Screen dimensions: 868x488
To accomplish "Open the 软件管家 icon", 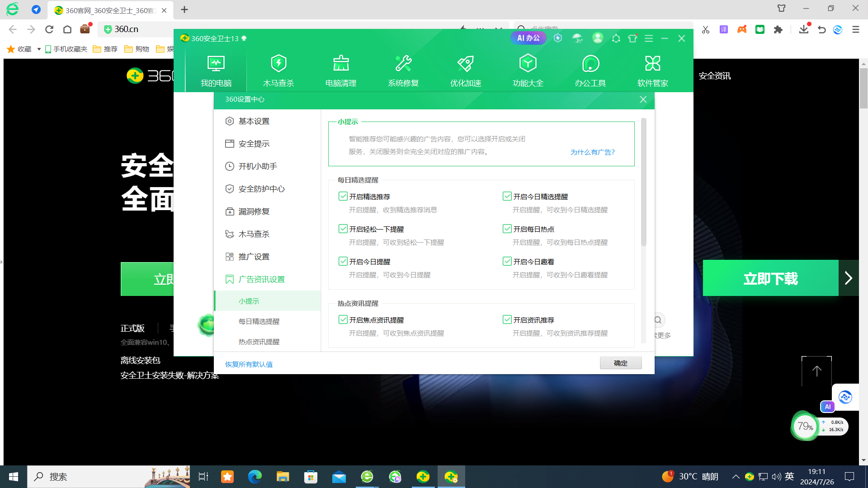I will click(x=652, y=64).
